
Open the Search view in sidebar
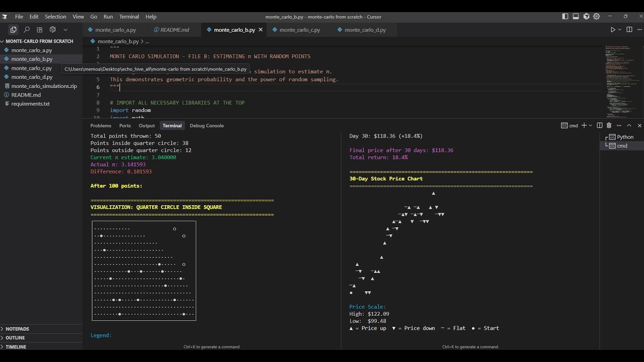point(27,30)
